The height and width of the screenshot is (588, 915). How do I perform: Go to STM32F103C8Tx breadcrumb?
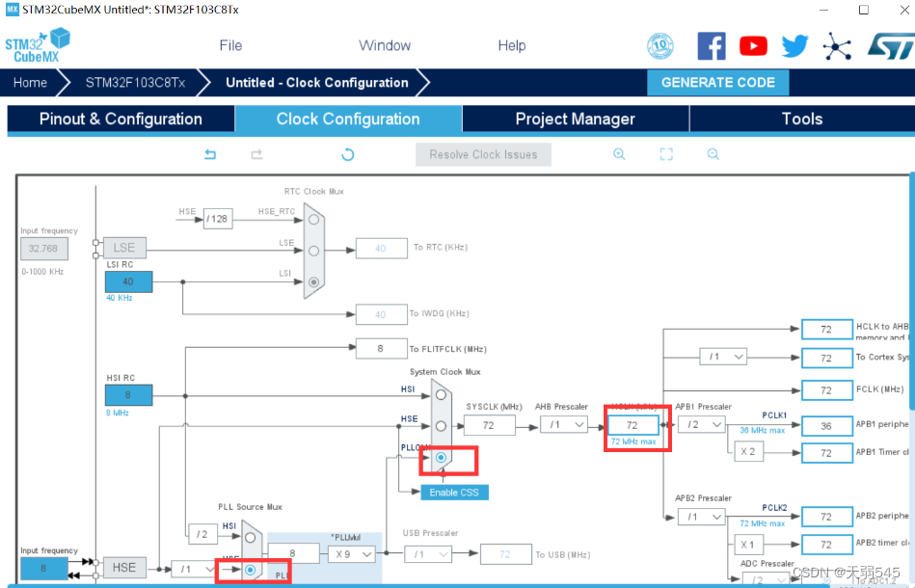[x=135, y=82]
